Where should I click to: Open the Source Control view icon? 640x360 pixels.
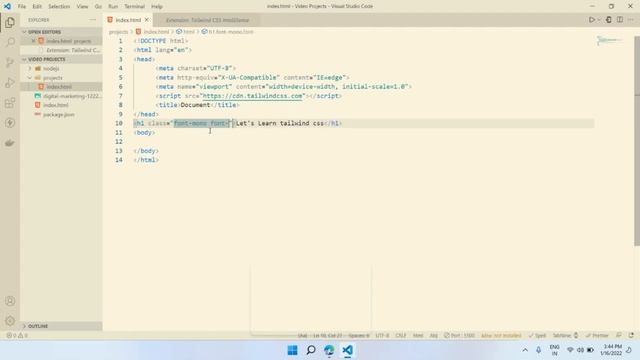(10, 62)
